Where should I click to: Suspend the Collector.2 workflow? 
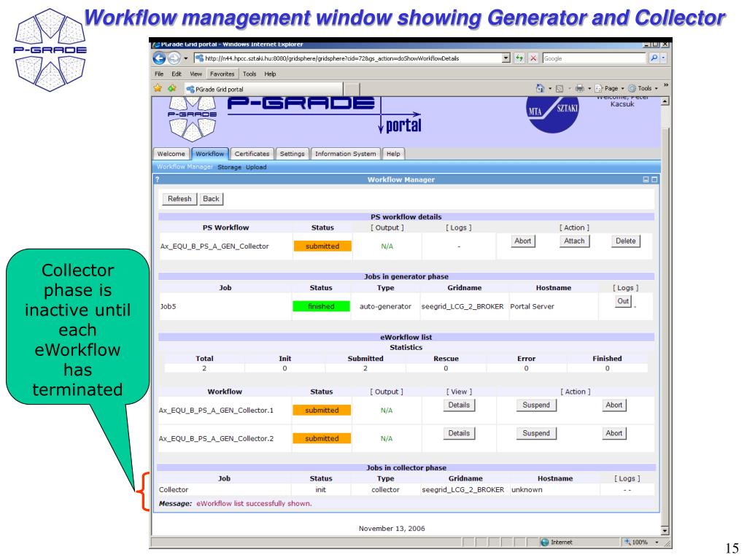(x=536, y=433)
